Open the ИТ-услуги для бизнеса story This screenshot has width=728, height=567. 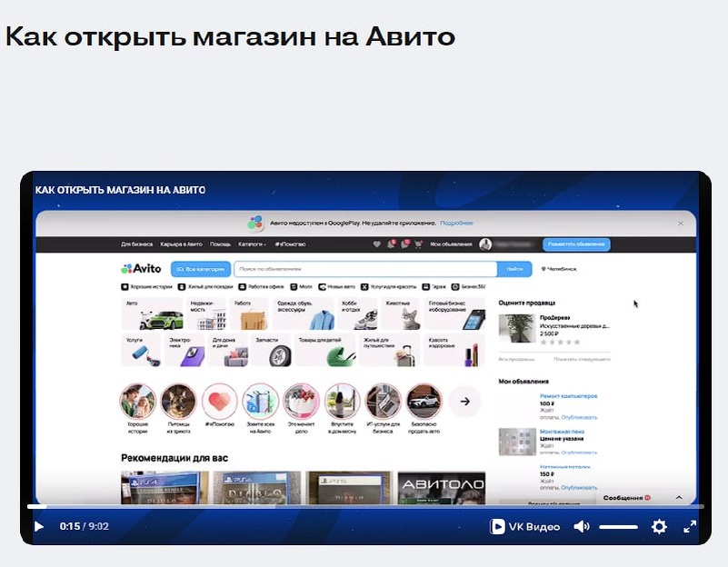(383, 402)
